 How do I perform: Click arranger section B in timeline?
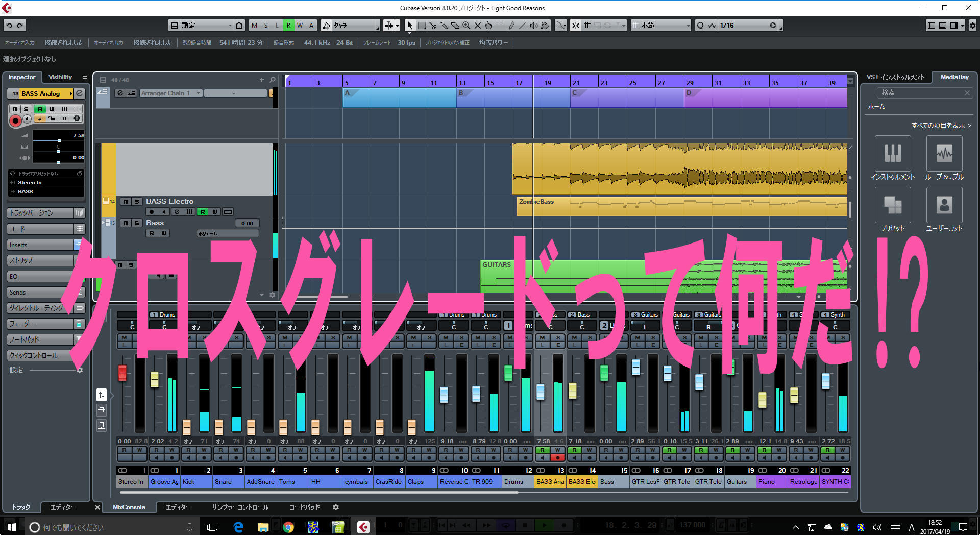coord(513,98)
